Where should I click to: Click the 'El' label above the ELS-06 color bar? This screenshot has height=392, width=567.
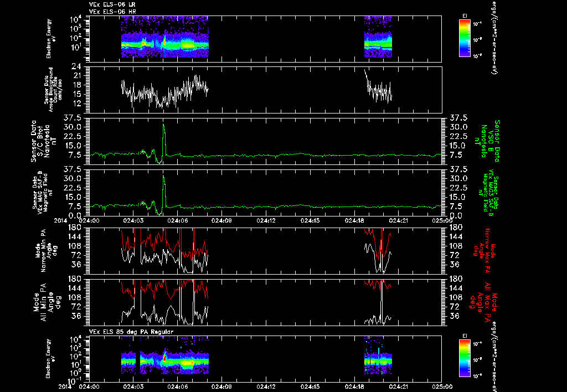[465, 16]
